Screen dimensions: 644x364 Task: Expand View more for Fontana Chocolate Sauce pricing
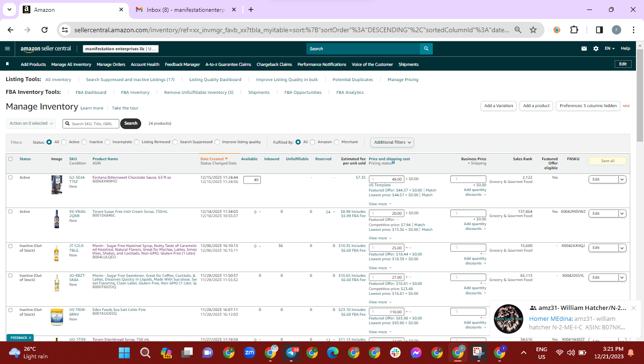click(380, 204)
